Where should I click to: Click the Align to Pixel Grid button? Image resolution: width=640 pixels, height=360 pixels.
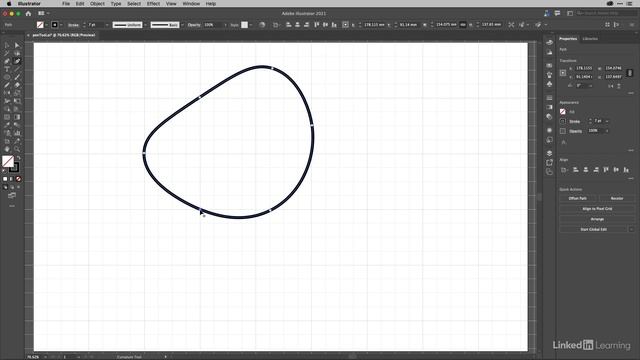(597, 209)
